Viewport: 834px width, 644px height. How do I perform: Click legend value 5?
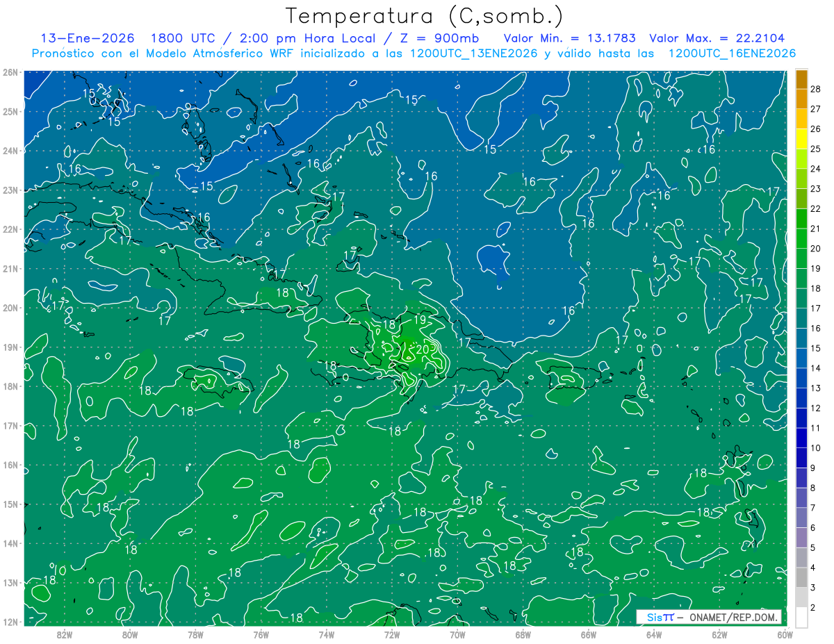[813, 547]
